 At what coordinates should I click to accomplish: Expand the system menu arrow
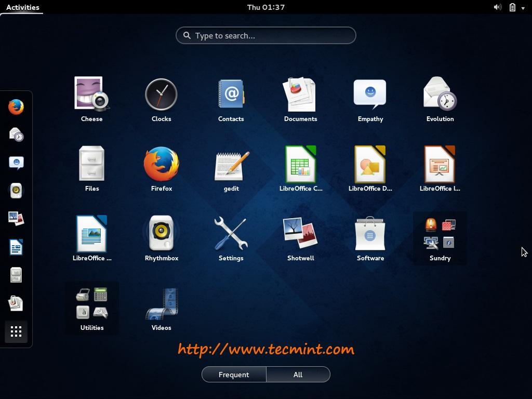523,8
